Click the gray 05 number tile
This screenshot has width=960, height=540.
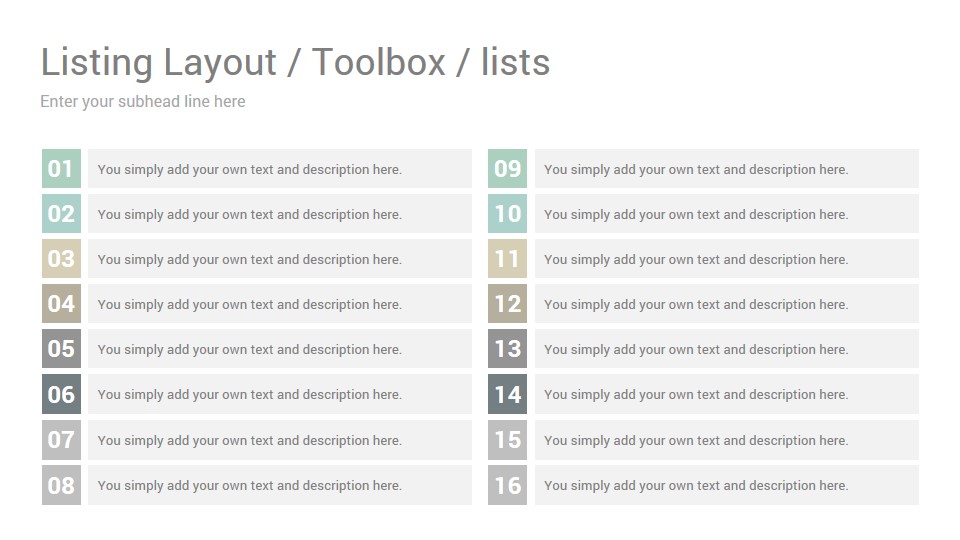(x=61, y=348)
